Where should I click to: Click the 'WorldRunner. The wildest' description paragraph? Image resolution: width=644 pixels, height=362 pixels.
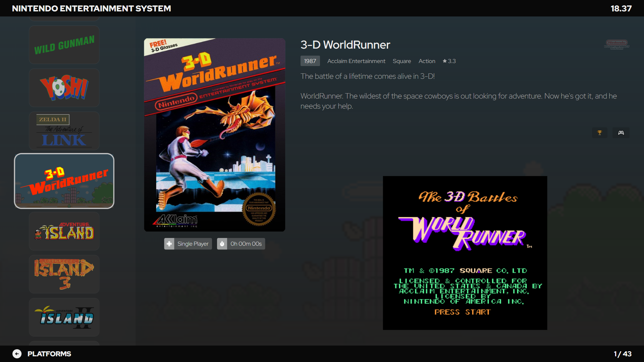point(459,101)
